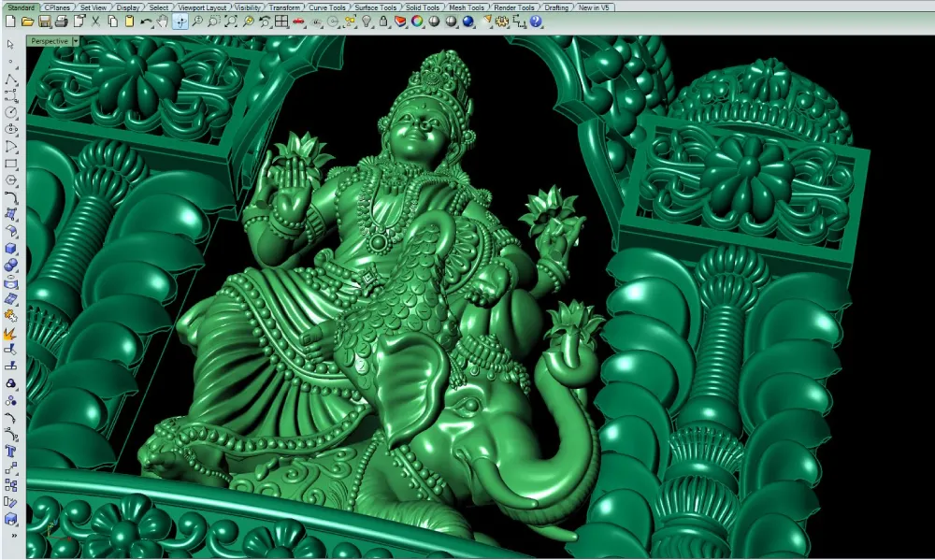The image size is (935, 560).
Task: Select the Arc tool
Action: coord(10,146)
